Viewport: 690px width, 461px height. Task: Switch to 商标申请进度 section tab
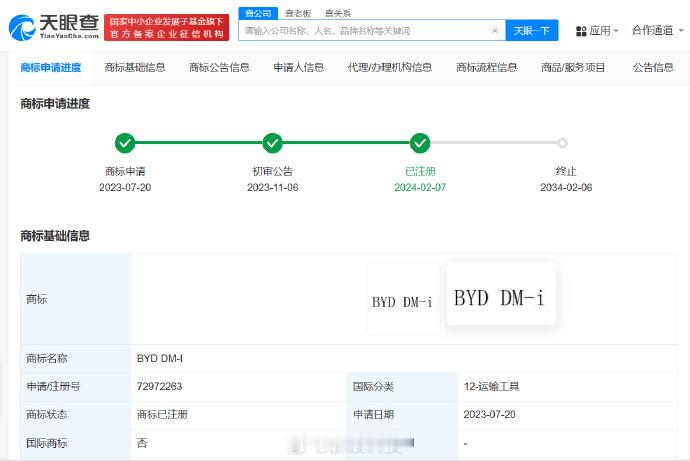tap(51, 67)
